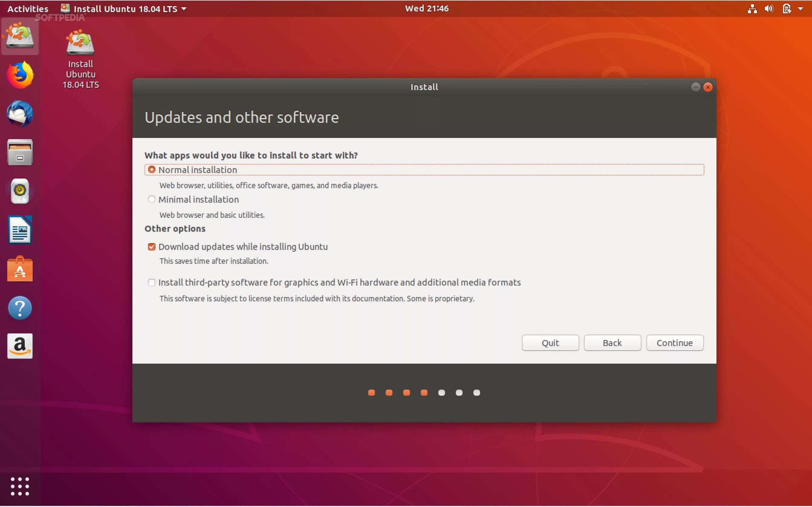Open the Files manager in the dock
The image size is (812, 507).
[20, 152]
